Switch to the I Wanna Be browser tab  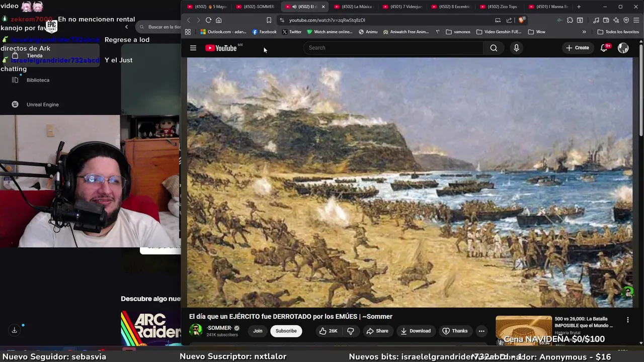coord(548,7)
